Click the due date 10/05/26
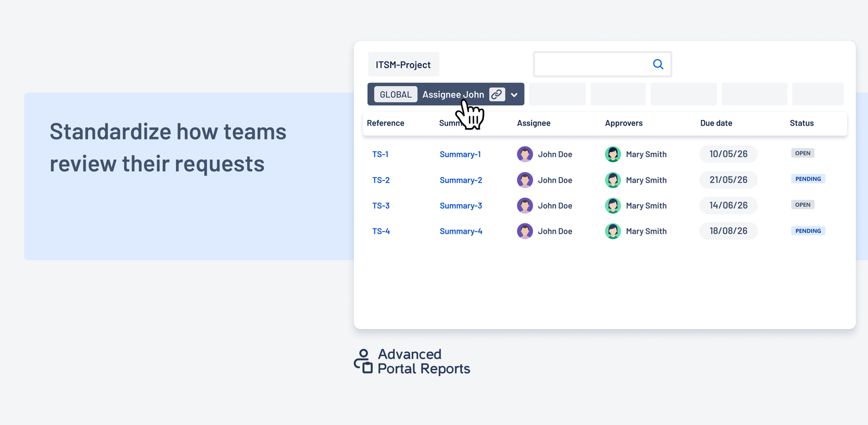 coord(728,154)
